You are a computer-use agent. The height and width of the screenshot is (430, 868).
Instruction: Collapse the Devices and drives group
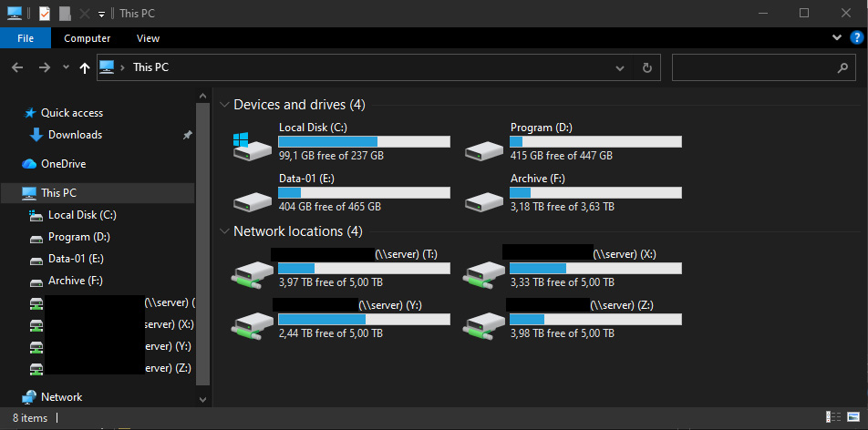224,105
